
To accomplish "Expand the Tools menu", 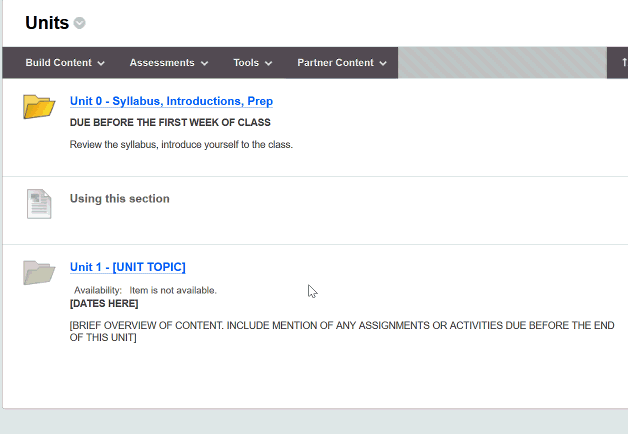I will [x=253, y=63].
